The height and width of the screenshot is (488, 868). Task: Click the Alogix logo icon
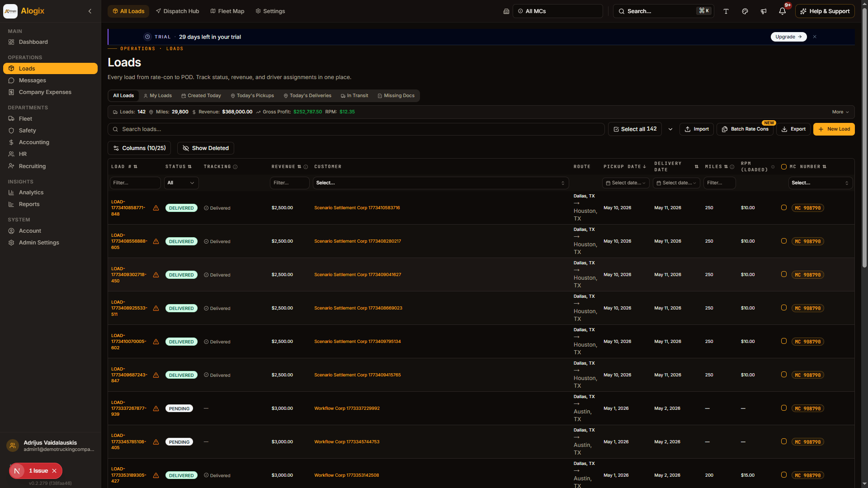(x=10, y=11)
